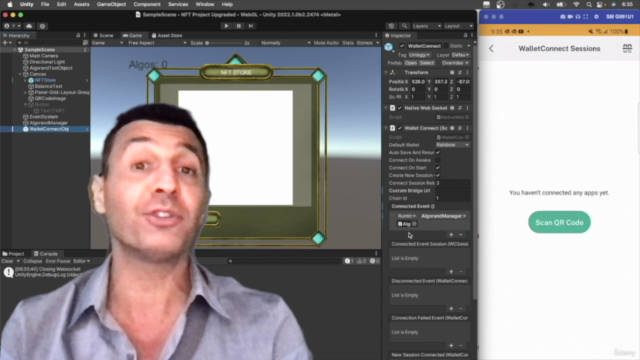Collapse the Canvas tree node

point(20,74)
